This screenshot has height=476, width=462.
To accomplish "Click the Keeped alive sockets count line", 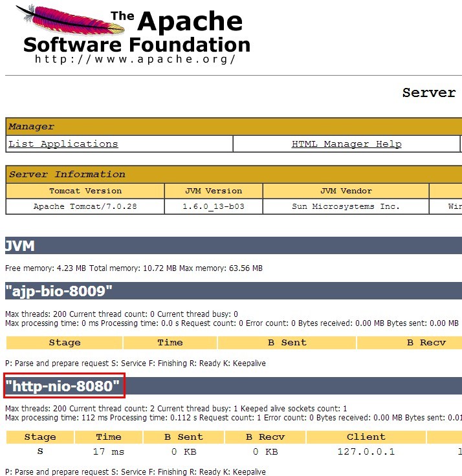I will click(x=176, y=408).
